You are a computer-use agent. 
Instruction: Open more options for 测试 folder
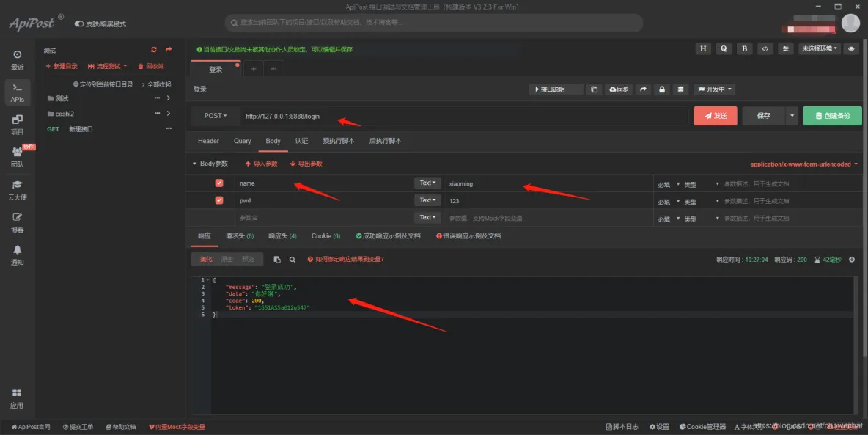tap(157, 98)
